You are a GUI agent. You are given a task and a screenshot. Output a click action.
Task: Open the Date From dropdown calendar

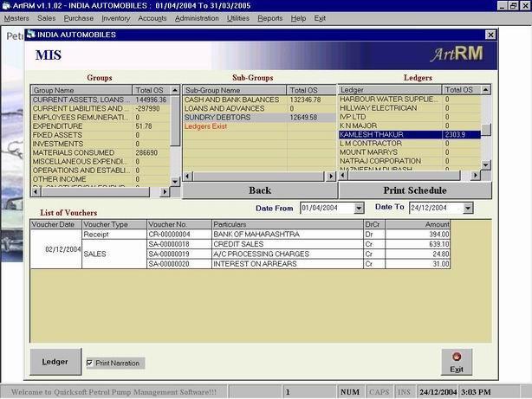[x=359, y=208]
